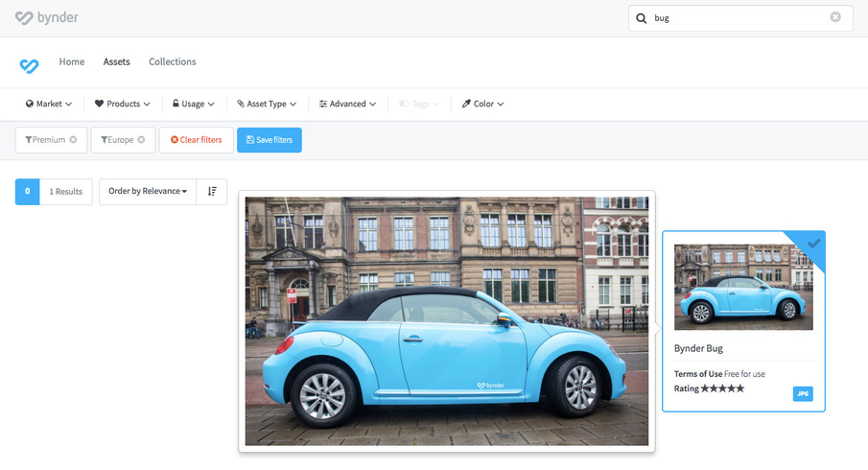Open the Bynder Bug title
Screen dimensions: 868x470
click(698, 348)
